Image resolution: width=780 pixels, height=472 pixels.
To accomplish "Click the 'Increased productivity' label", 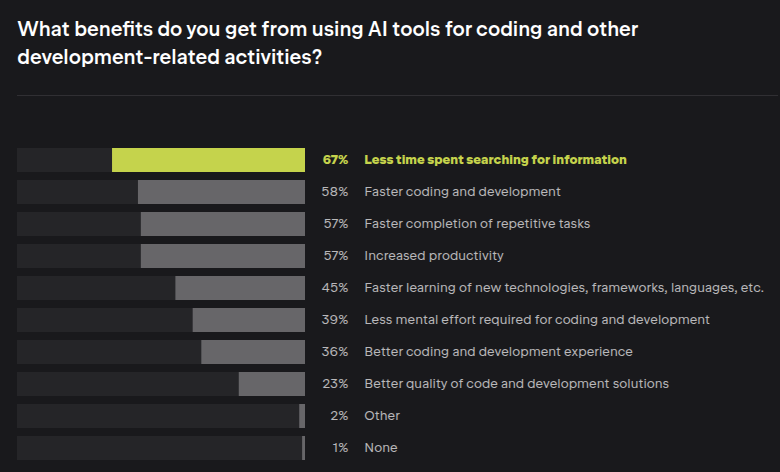I will coord(433,256).
